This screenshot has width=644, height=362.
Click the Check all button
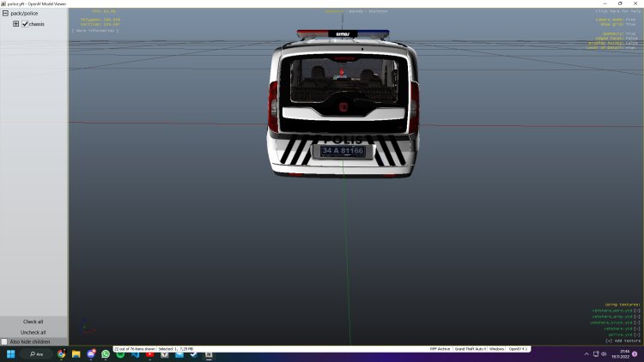[x=33, y=322]
